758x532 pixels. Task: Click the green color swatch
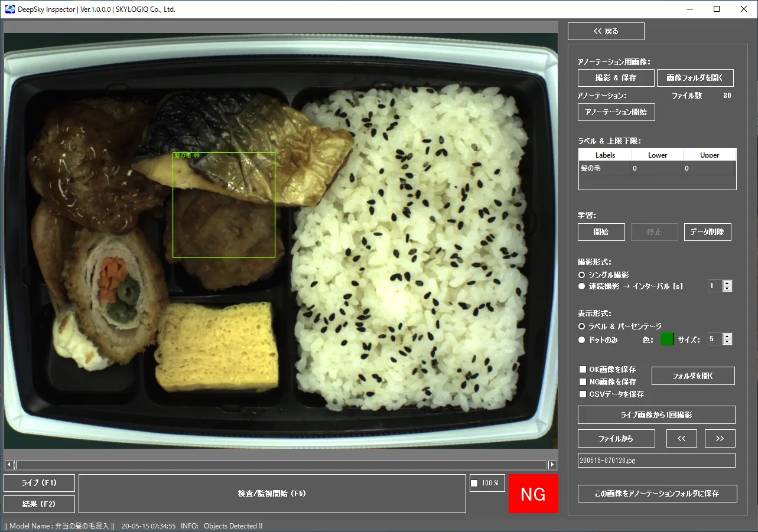[x=667, y=339]
